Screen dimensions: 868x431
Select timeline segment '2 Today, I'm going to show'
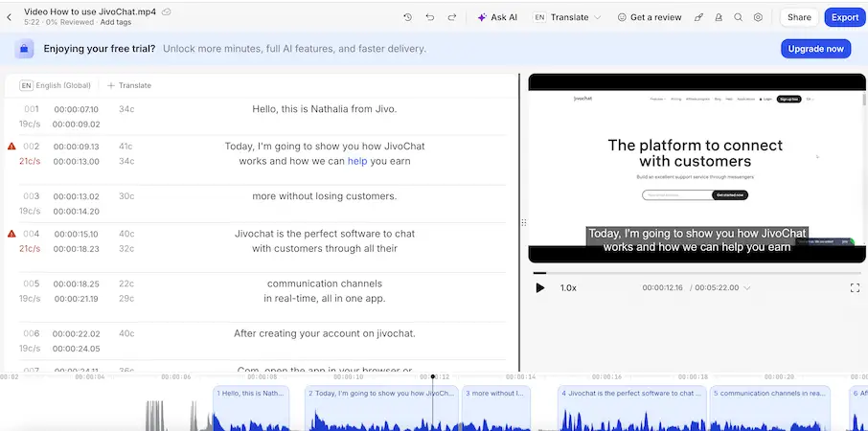tap(381, 408)
